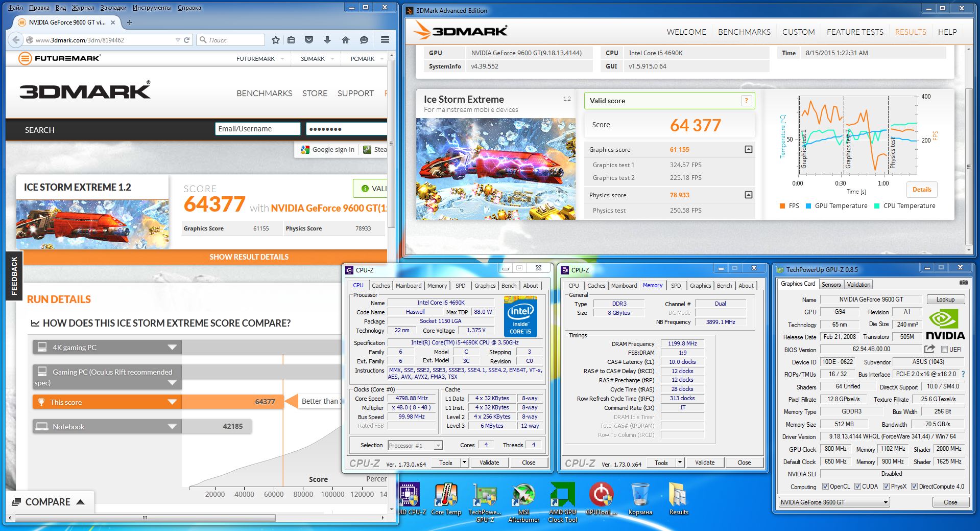
Task: Click the help question mark beside Valid score
Action: coord(746,101)
